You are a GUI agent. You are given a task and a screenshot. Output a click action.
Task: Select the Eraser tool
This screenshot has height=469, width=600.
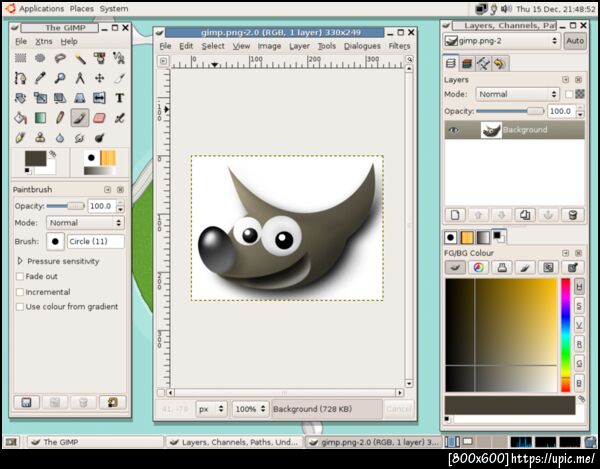[x=99, y=118]
